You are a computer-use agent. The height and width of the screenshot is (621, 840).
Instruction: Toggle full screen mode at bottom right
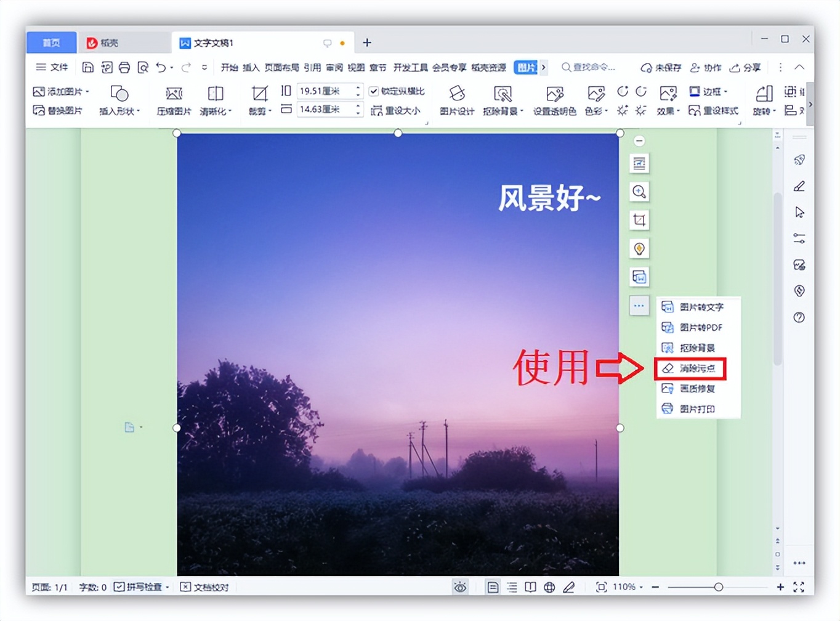point(799,587)
